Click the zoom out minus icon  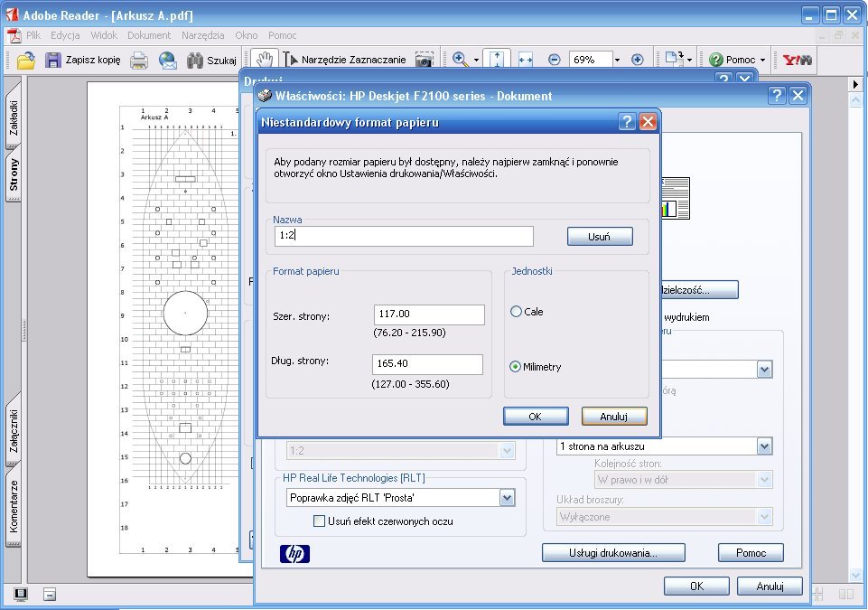tap(554, 60)
